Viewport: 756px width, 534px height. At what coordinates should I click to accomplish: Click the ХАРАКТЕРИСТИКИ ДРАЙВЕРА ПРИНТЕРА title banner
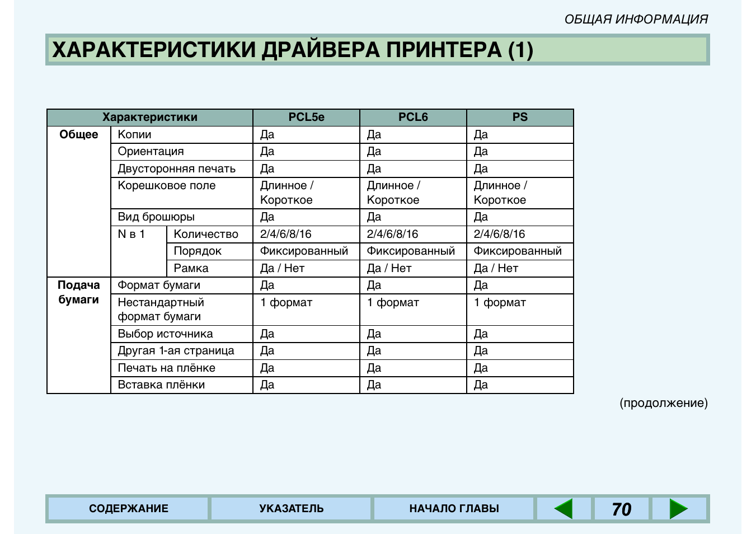(x=377, y=50)
